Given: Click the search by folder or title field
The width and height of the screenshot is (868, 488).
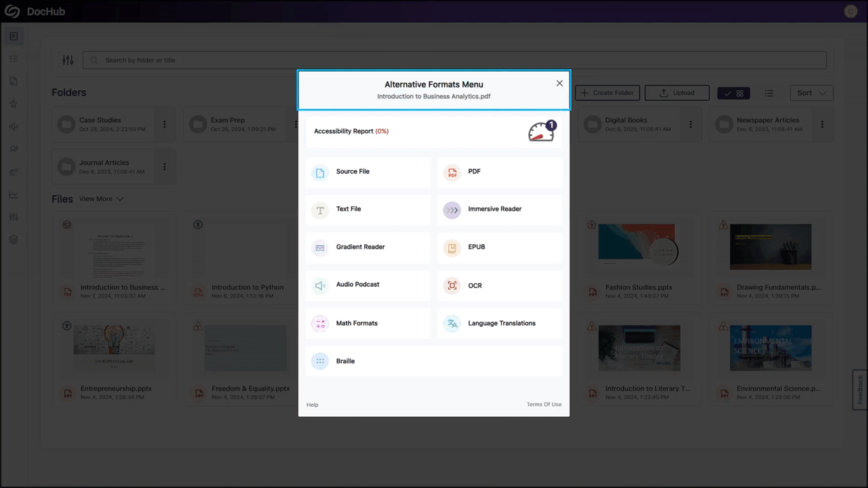Looking at the screenshot, I should tap(454, 60).
